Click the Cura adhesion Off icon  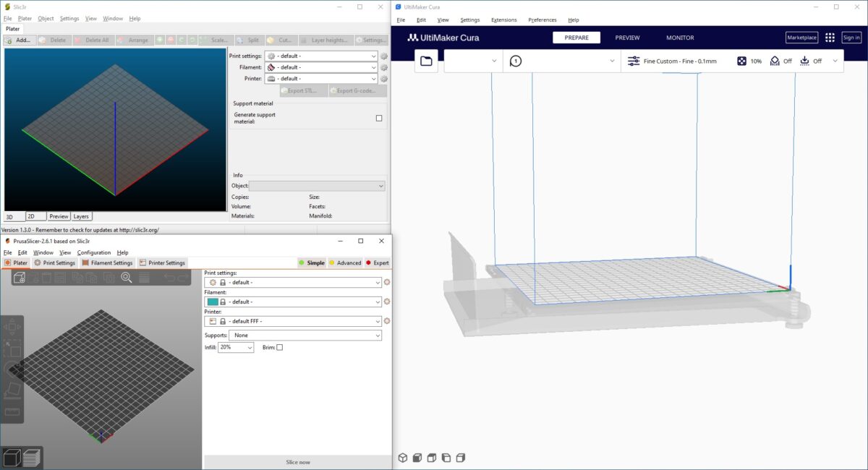804,61
